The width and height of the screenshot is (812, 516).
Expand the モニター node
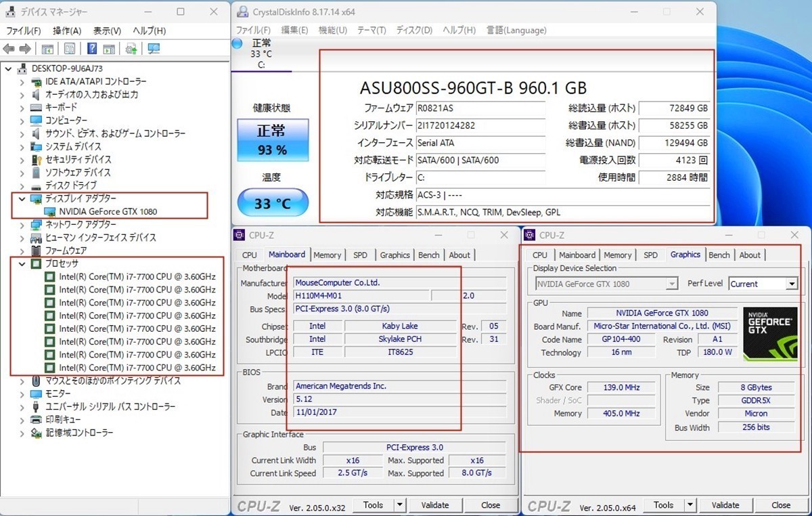(x=22, y=393)
